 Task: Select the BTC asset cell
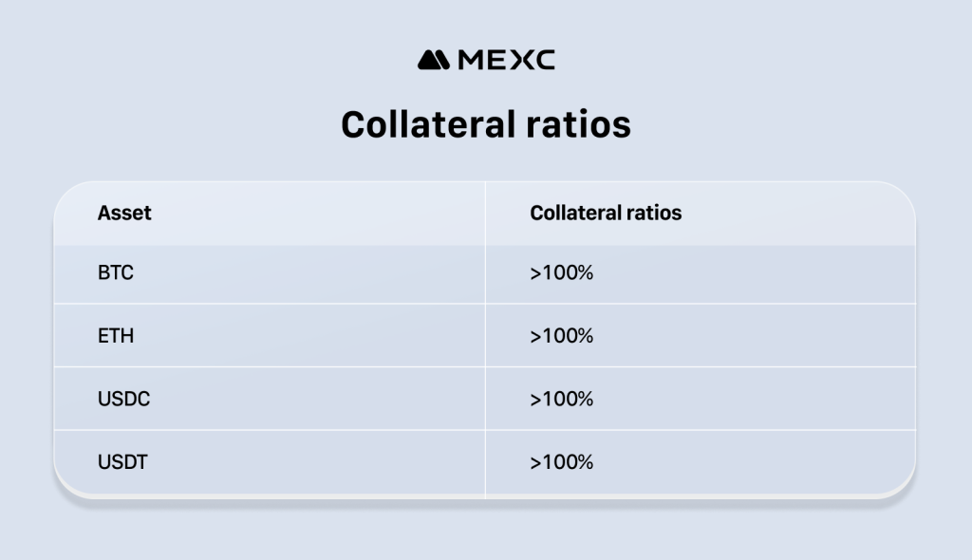(x=116, y=273)
